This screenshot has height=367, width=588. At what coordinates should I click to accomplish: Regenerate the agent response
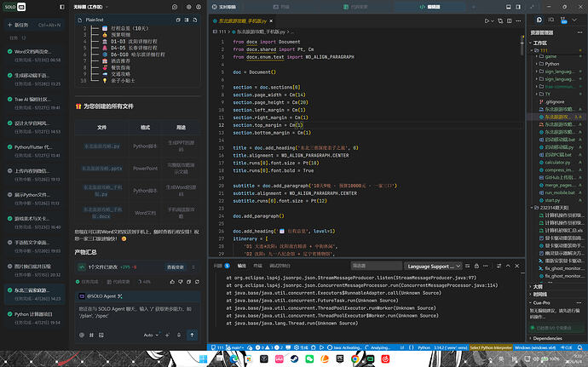tap(197, 282)
